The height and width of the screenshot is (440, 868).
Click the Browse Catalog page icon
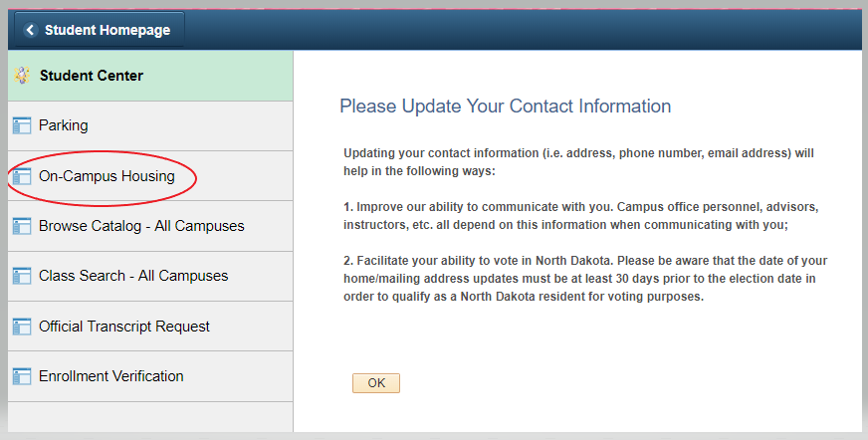22,226
